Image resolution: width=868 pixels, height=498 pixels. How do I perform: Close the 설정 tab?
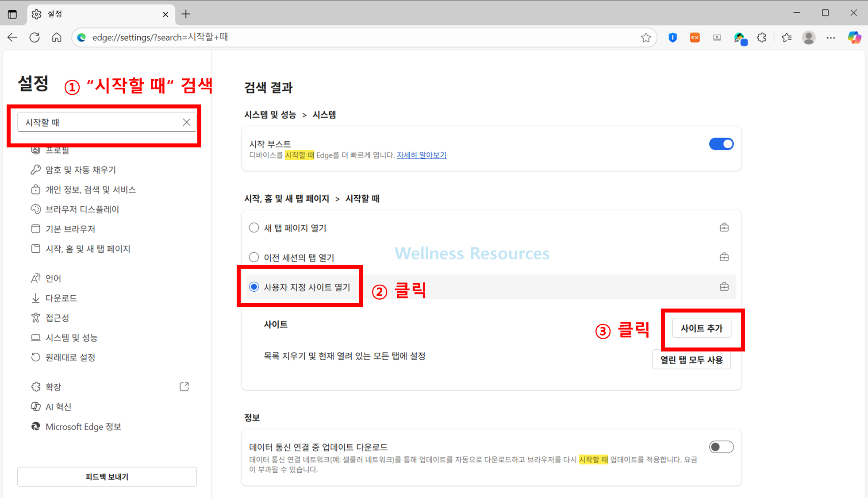[165, 14]
